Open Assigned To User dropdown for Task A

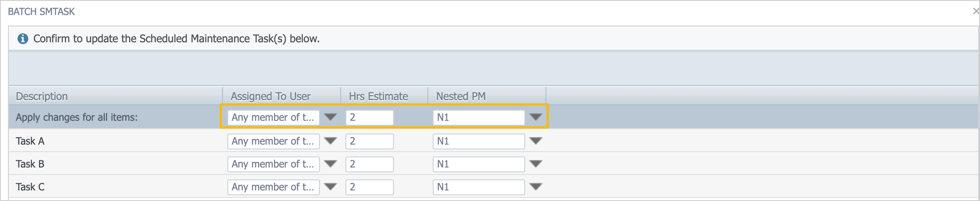[x=330, y=141]
